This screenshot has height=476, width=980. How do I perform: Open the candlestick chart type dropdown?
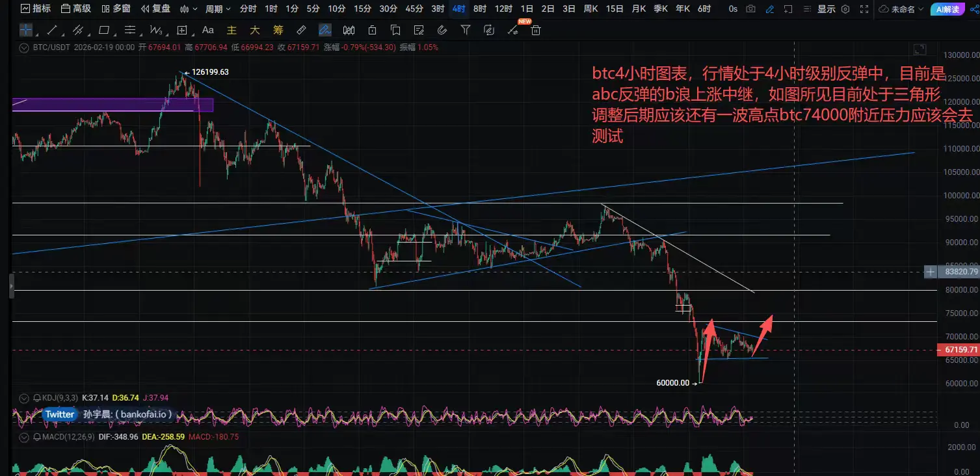189,9
